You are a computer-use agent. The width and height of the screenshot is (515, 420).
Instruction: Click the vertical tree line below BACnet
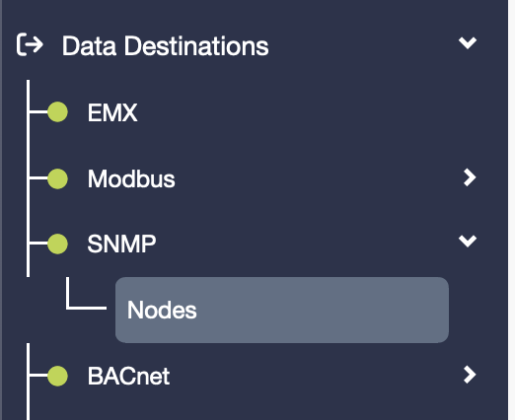(28, 404)
